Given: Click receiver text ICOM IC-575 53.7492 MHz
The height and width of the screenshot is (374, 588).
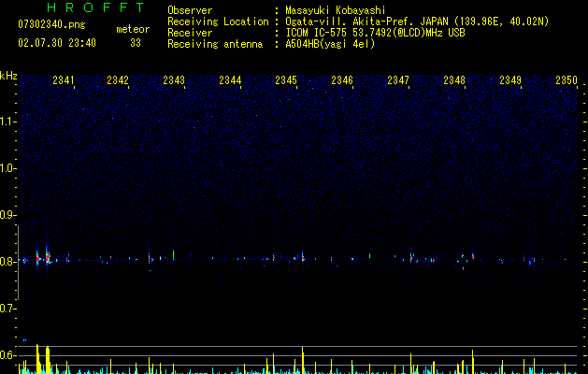Looking at the screenshot, I should 375,33.
